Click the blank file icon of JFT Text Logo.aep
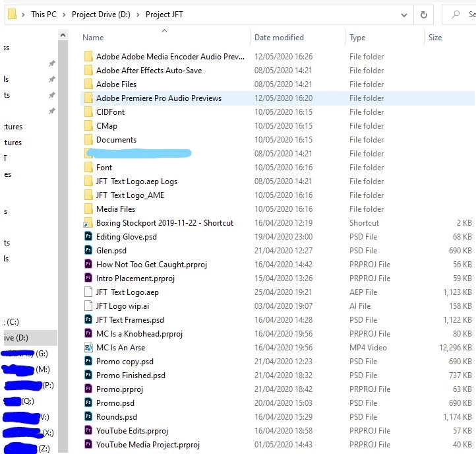Screen dimensions: 476x454 (x=88, y=292)
